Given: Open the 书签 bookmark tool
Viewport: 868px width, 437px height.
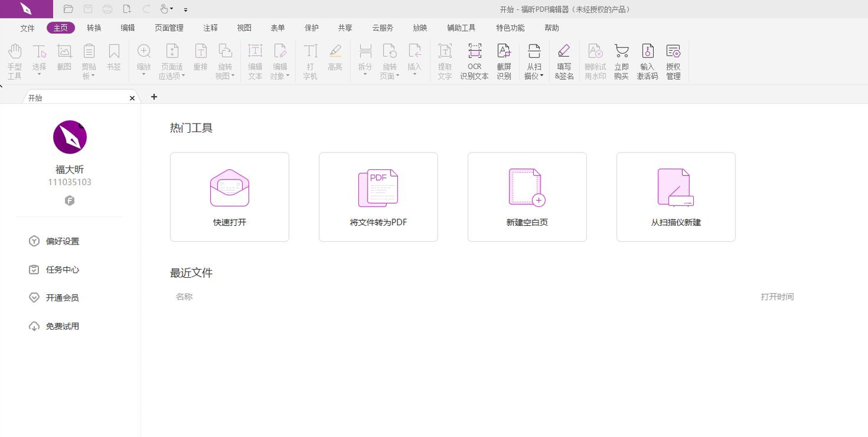Looking at the screenshot, I should 114,56.
